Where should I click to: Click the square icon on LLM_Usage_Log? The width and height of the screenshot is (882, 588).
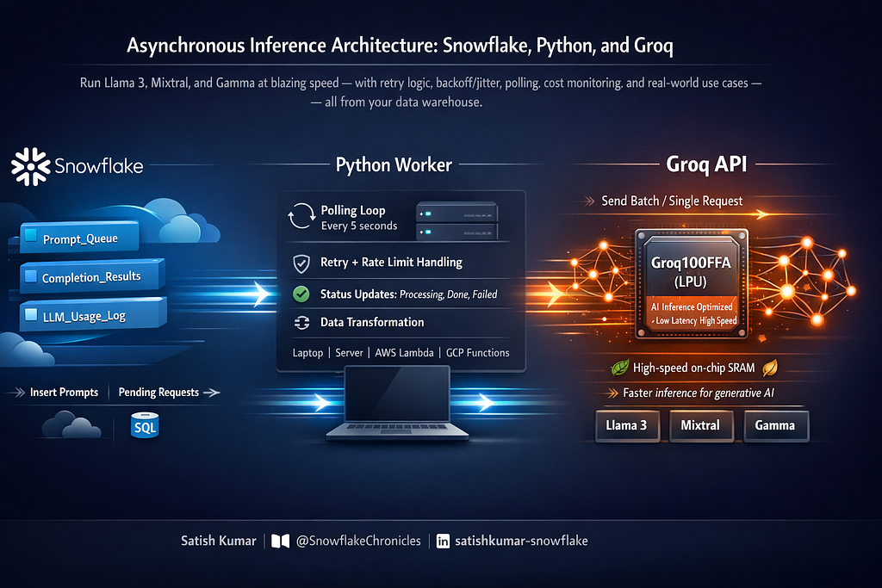[x=31, y=315]
